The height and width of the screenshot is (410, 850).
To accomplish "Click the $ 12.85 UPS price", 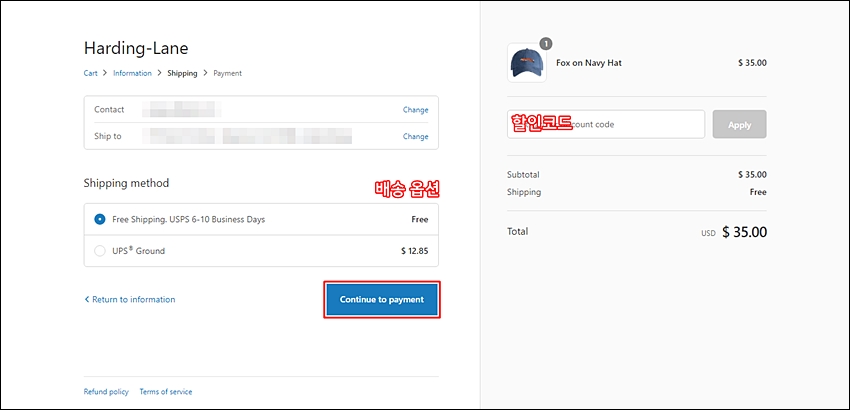I will click(x=415, y=251).
